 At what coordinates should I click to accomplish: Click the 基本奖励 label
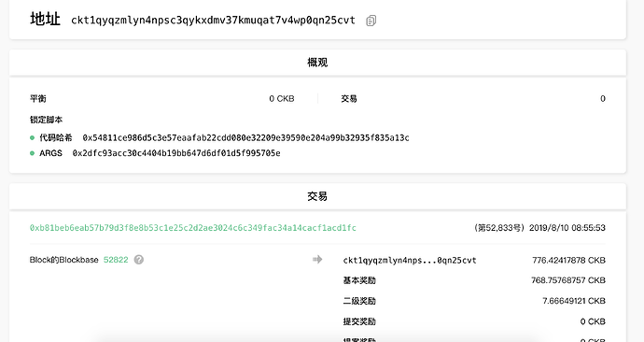point(359,280)
